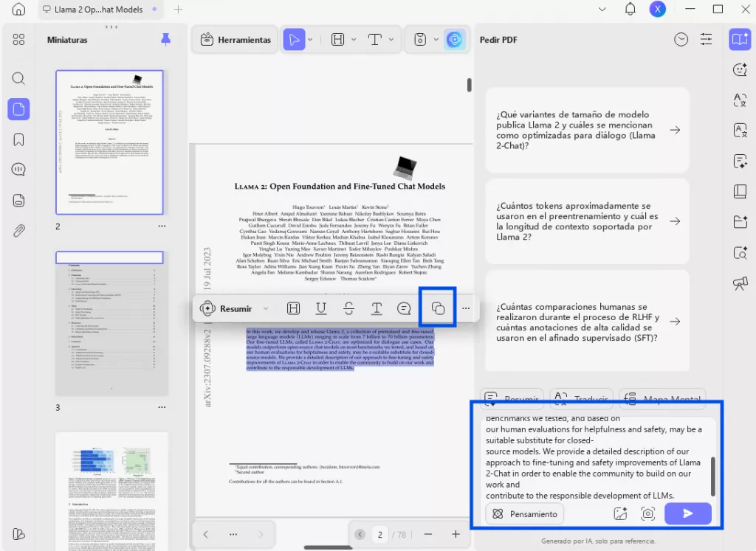Click the page number field showing 2
This screenshot has width=756, height=551.
tap(380, 534)
